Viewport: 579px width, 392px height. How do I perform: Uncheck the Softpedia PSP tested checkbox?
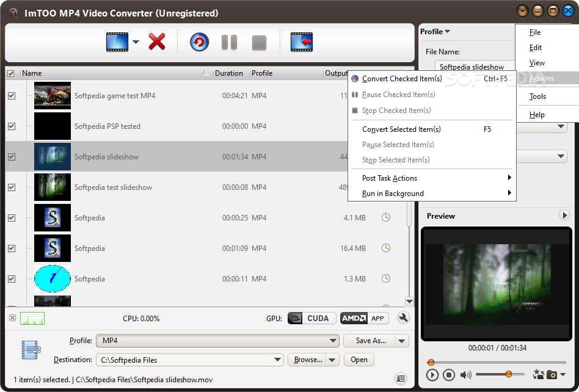(x=12, y=126)
